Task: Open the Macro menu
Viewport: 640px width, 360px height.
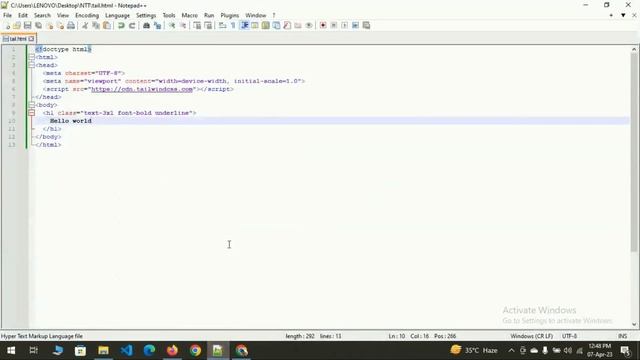Action: click(x=189, y=15)
